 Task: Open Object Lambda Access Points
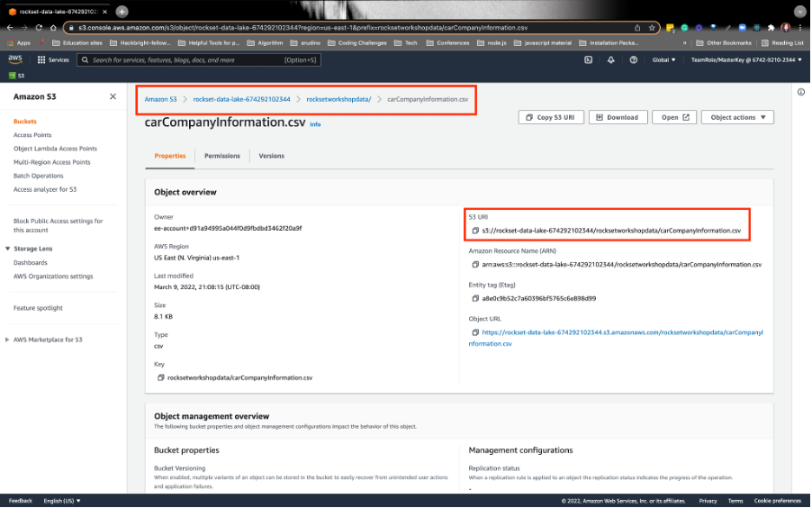(x=56, y=149)
